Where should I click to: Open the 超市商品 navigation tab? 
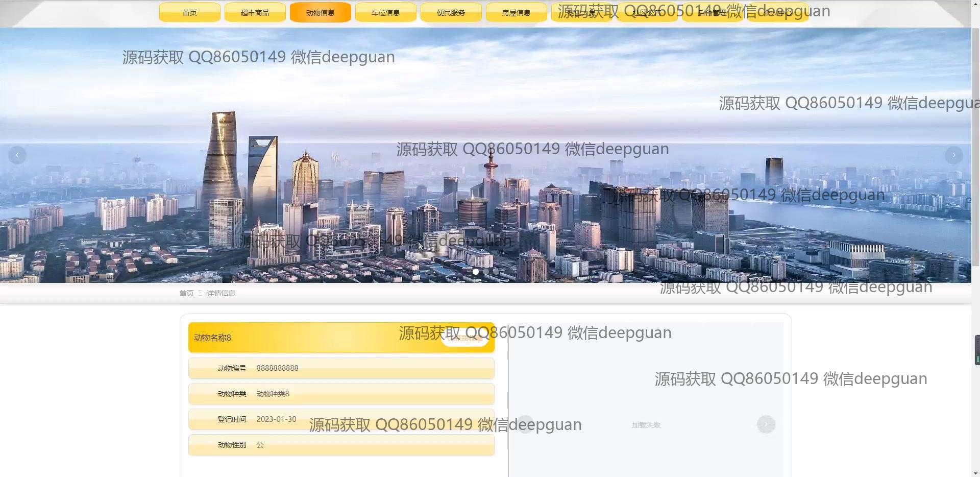[x=255, y=12]
